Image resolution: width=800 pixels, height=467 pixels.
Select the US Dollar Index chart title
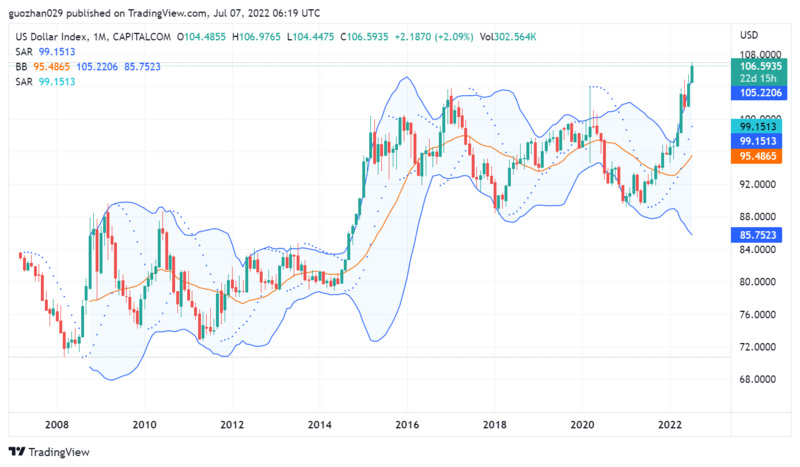point(60,37)
